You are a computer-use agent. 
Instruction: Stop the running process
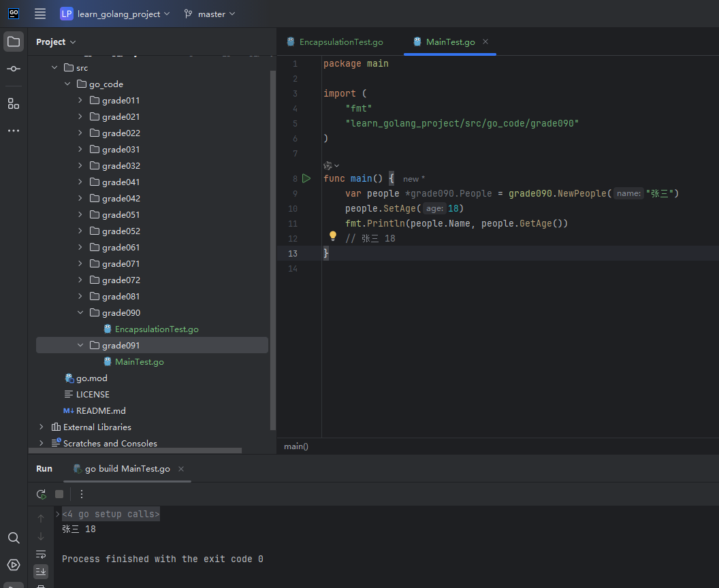coord(59,494)
